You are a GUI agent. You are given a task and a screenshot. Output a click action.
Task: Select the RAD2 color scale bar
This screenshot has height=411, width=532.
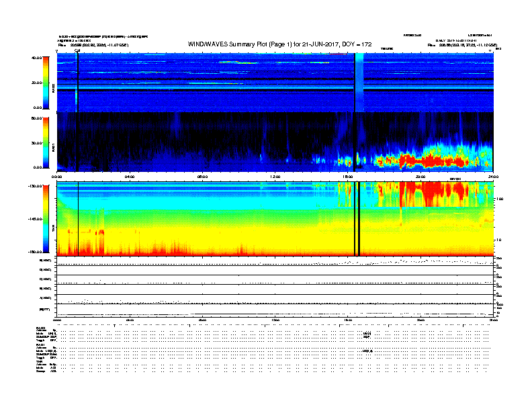click(46, 83)
